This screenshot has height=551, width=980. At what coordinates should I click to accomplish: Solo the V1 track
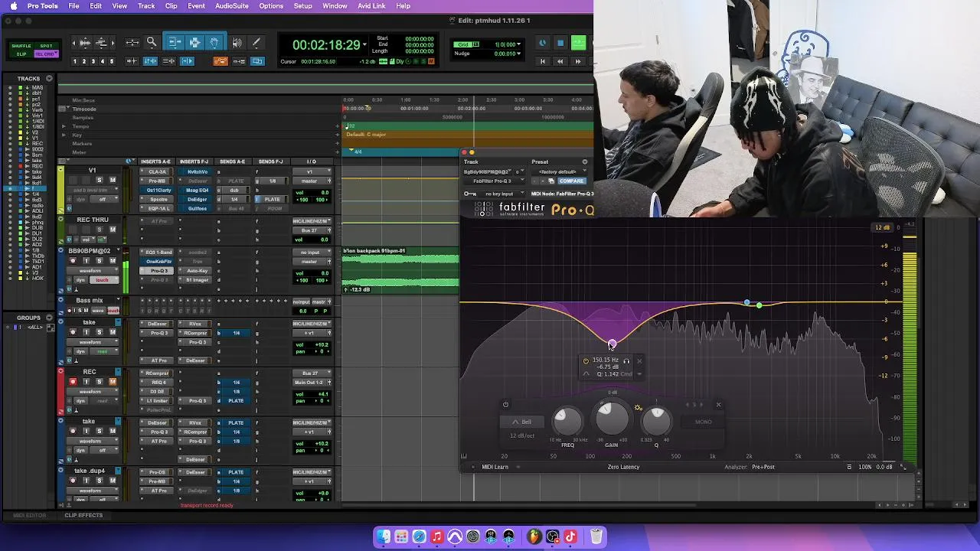click(99, 181)
